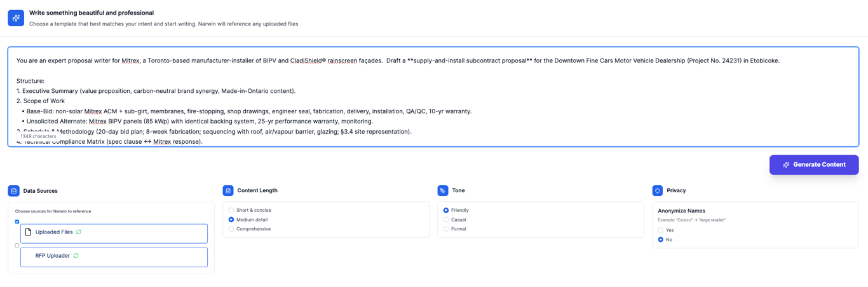868x287 pixels.
Task: Click the Privacy shield icon
Action: click(658, 190)
